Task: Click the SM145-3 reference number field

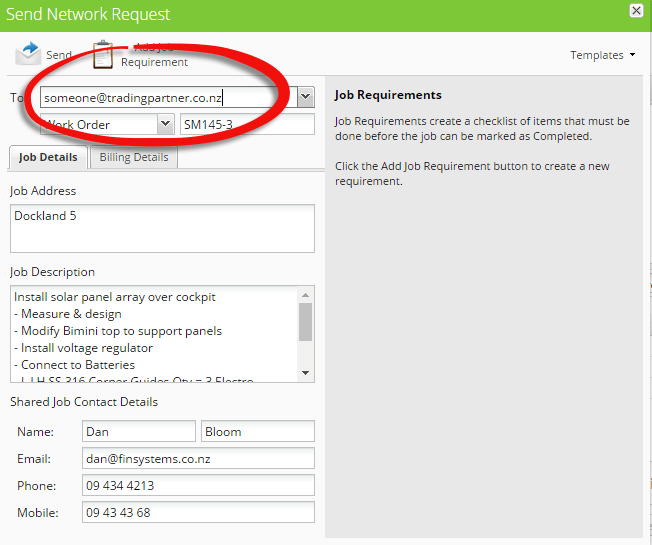Action: coord(246,124)
